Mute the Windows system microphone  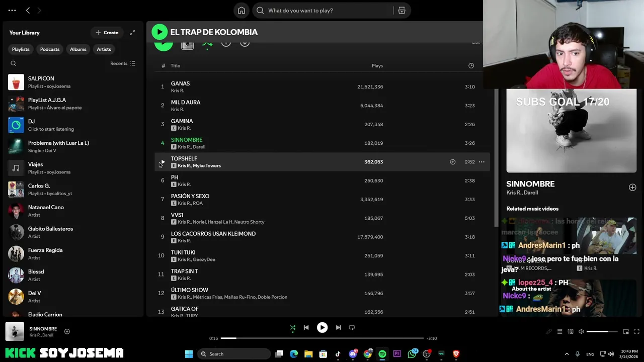pos(578,354)
